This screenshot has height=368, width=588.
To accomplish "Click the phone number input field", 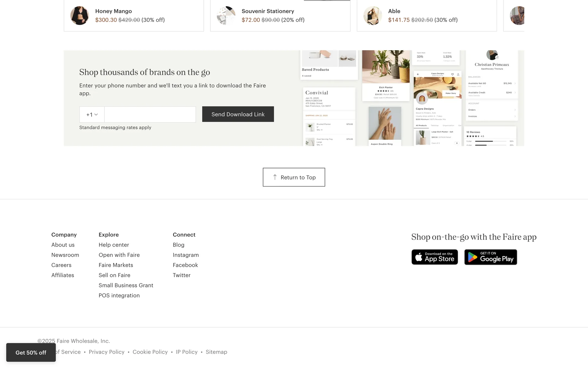I will click(x=150, y=115).
